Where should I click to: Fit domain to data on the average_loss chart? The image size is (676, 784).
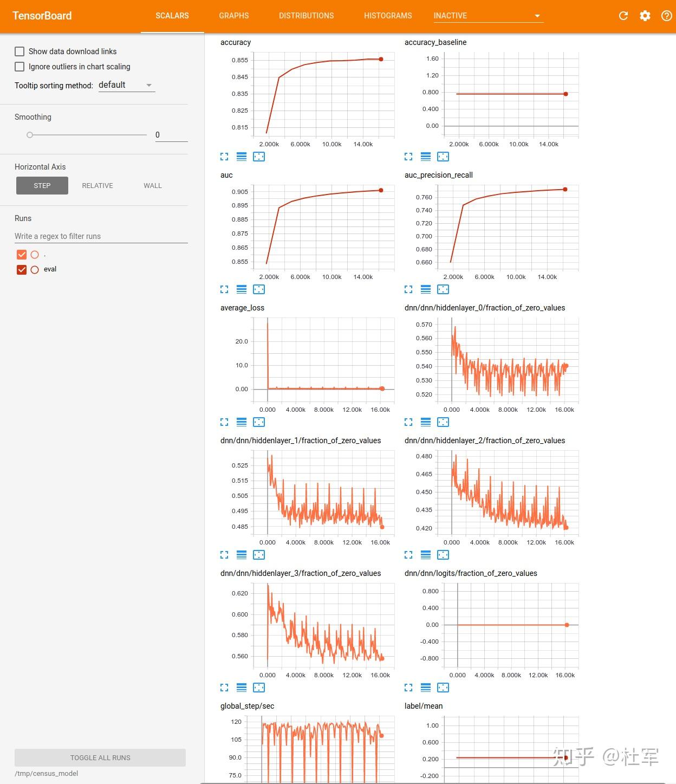[259, 422]
